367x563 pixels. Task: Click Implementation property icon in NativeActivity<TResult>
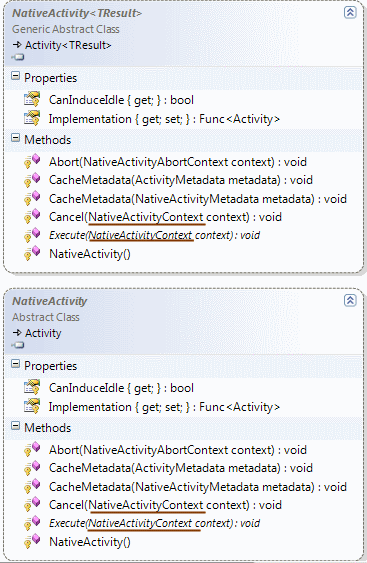tap(32, 118)
